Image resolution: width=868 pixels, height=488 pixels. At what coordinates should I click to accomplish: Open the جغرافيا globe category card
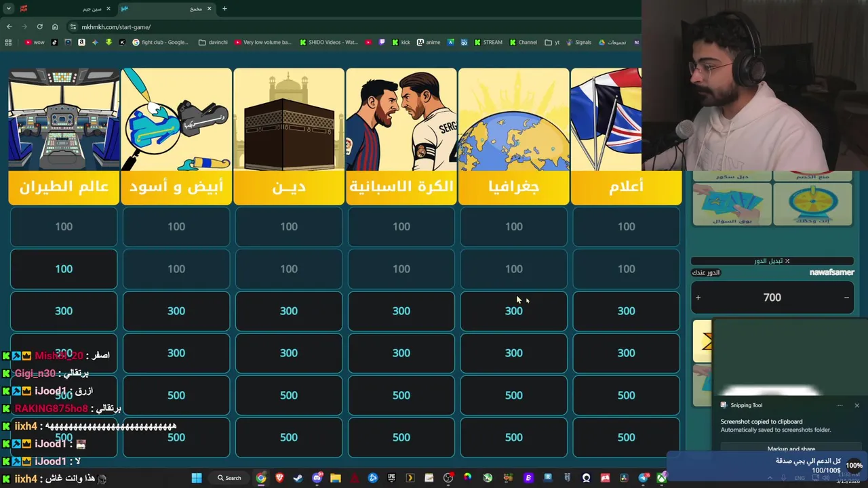pos(513,136)
